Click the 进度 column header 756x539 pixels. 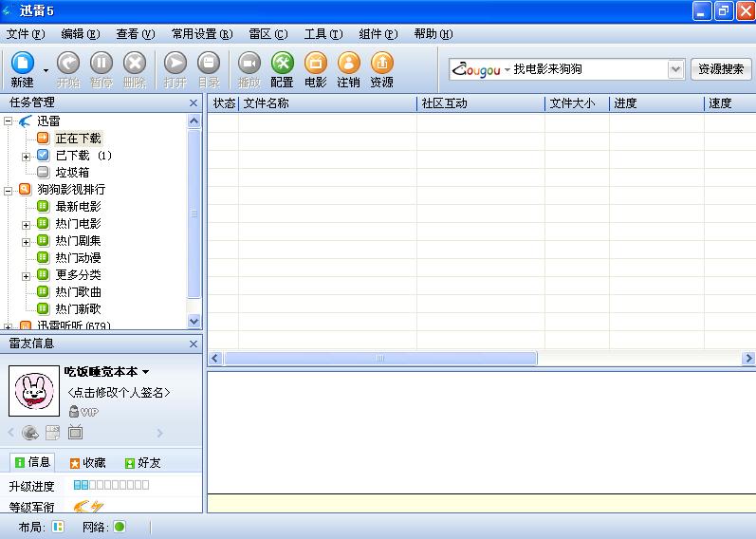[x=657, y=103]
